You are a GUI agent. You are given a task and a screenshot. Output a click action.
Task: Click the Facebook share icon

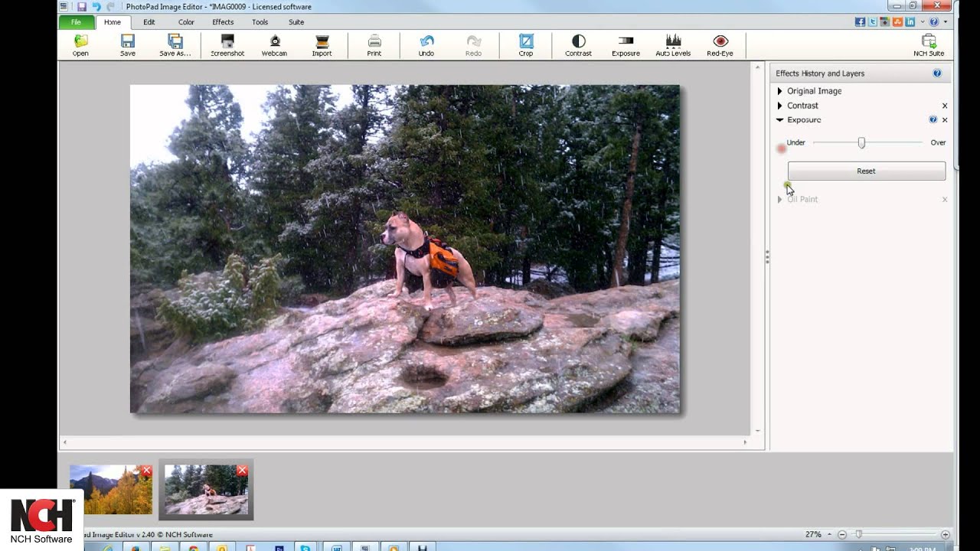click(x=861, y=22)
